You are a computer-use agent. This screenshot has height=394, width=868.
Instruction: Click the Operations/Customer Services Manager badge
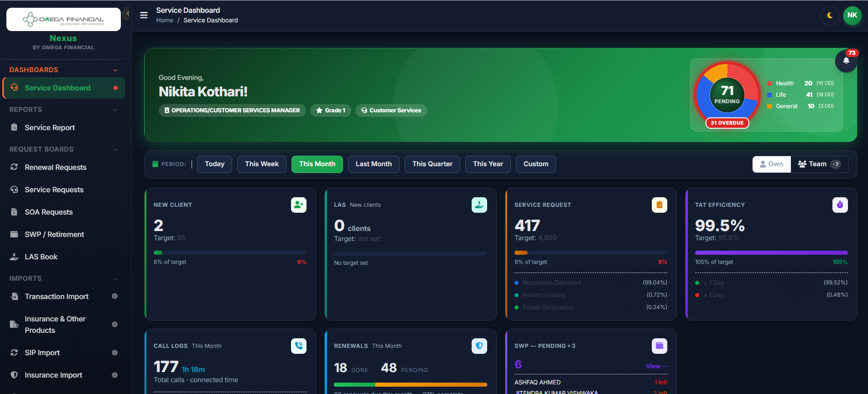point(232,110)
